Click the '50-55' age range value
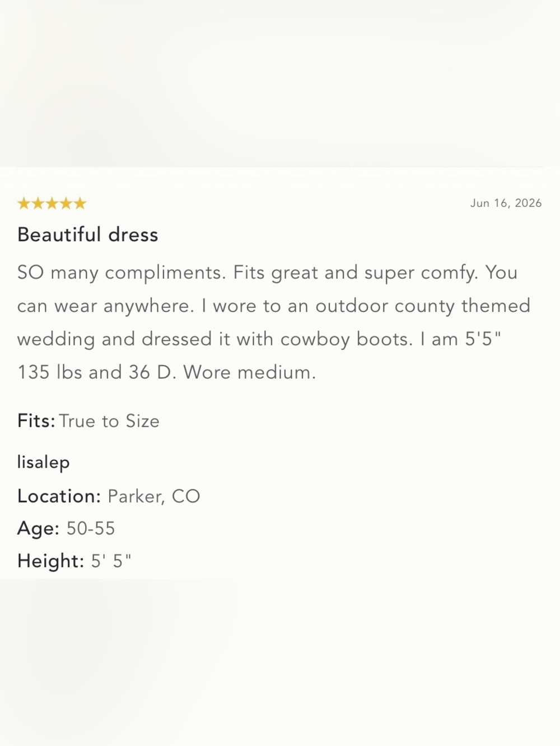The width and height of the screenshot is (560, 746). pyautogui.click(x=91, y=529)
